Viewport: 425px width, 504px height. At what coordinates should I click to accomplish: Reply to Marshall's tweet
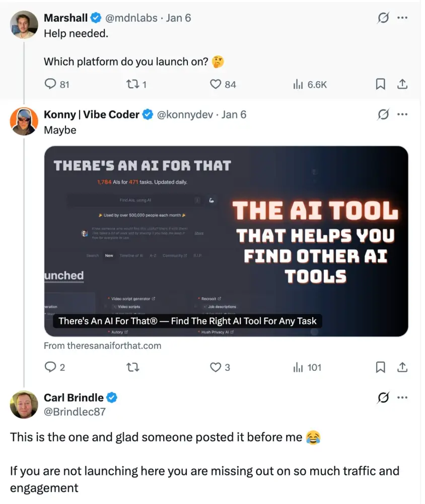point(50,84)
